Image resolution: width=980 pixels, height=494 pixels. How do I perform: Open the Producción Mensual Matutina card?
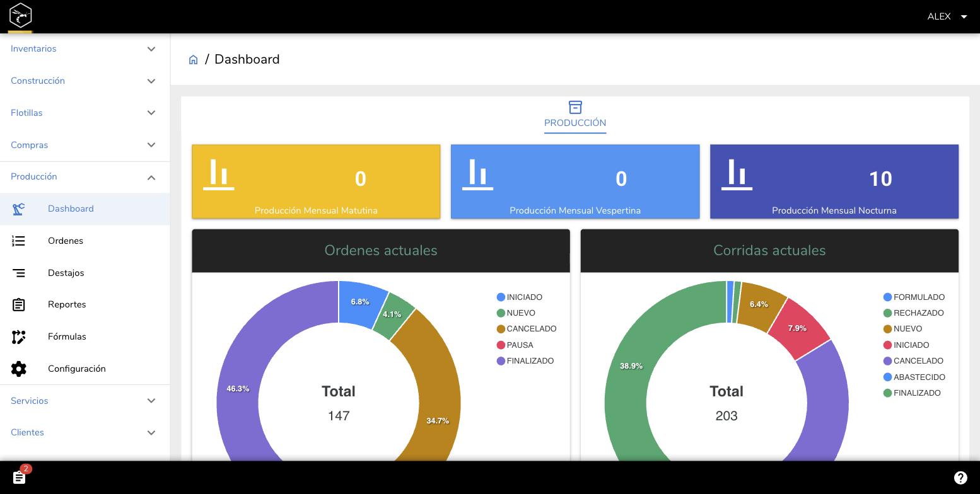(316, 181)
